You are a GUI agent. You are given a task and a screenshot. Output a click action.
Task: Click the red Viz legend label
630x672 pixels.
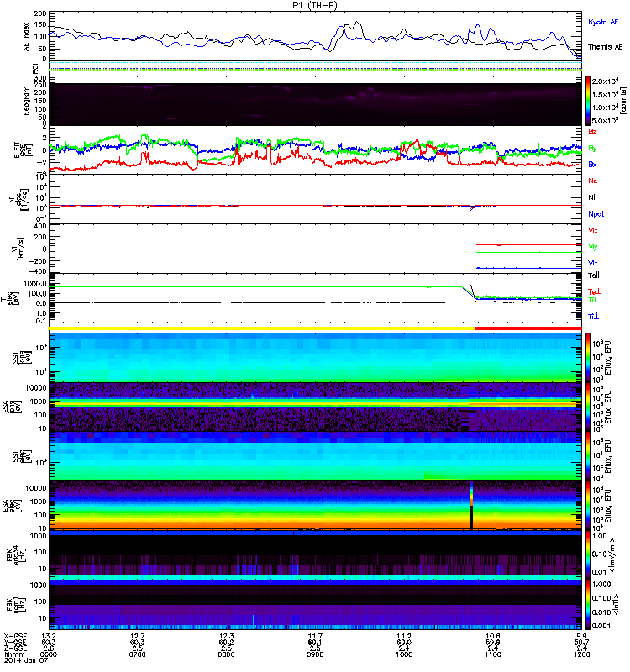(593, 230)
